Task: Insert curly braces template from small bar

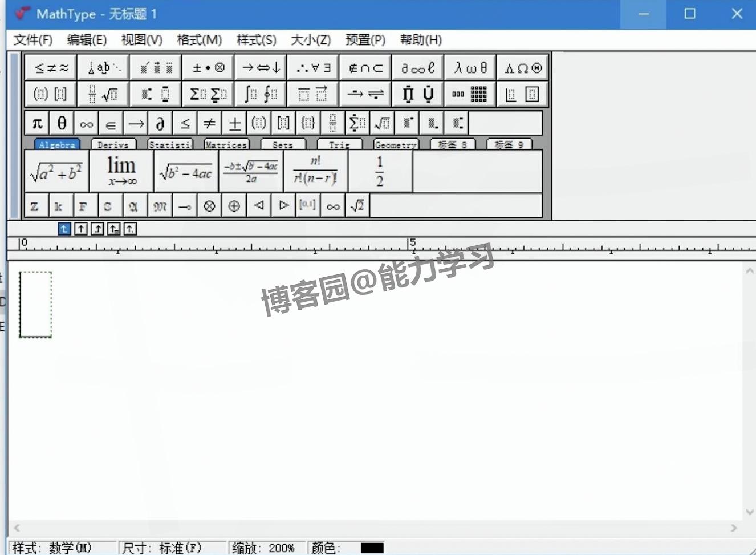Action: pyautogui.click(x=308, y=123)
